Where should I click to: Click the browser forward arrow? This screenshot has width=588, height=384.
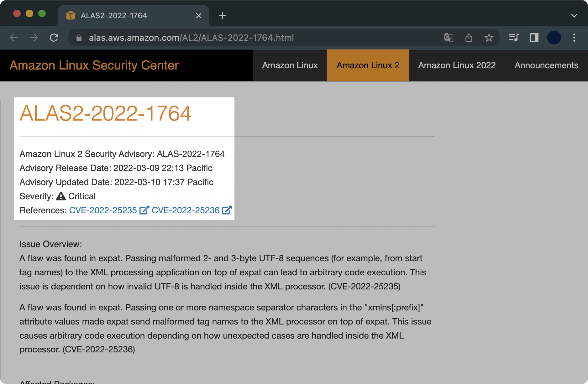point(34,38)
